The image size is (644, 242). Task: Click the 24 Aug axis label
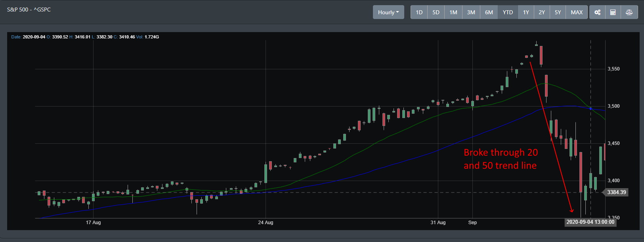coord(266,223)
